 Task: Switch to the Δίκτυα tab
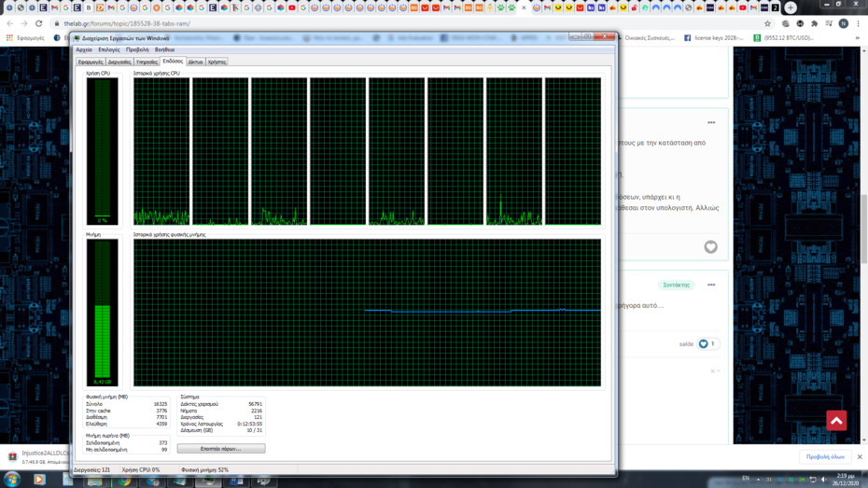(195, 62)
